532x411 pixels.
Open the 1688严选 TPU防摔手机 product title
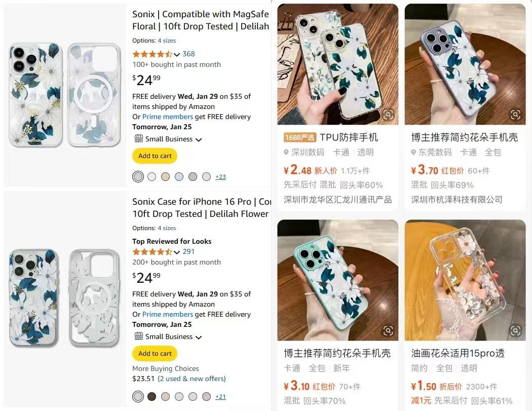click(349, 137)
